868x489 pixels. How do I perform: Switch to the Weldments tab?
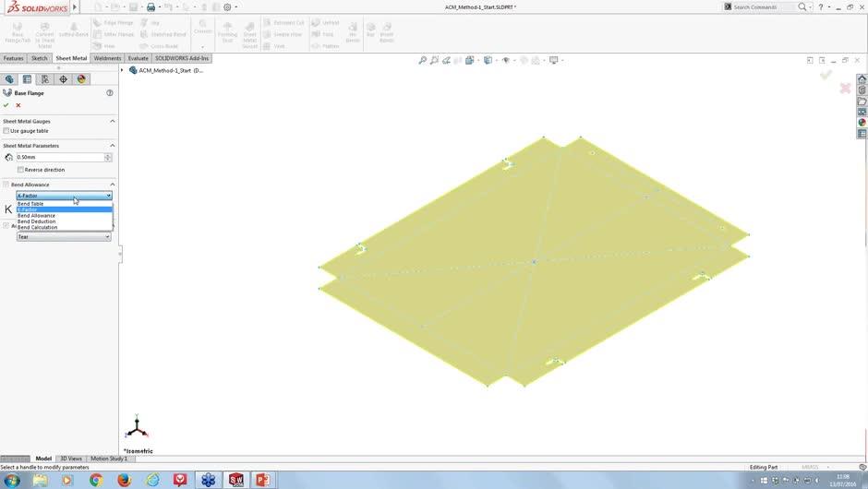point(107,58)
